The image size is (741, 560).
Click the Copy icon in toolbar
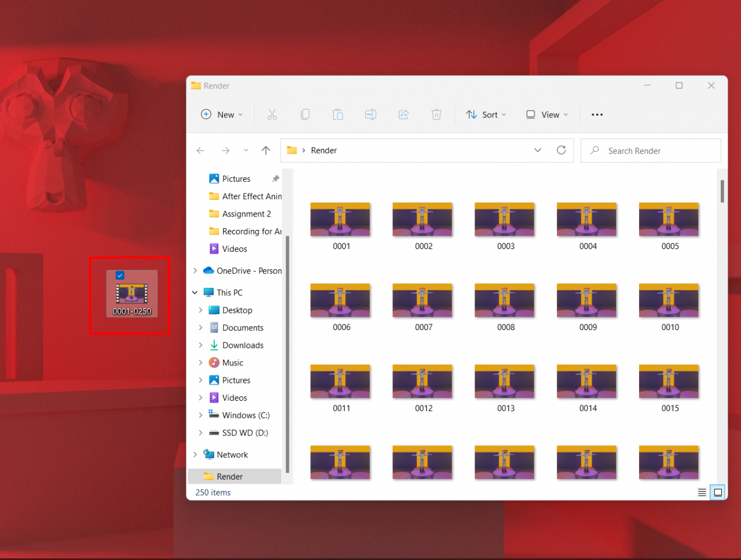tap(305, 115)
